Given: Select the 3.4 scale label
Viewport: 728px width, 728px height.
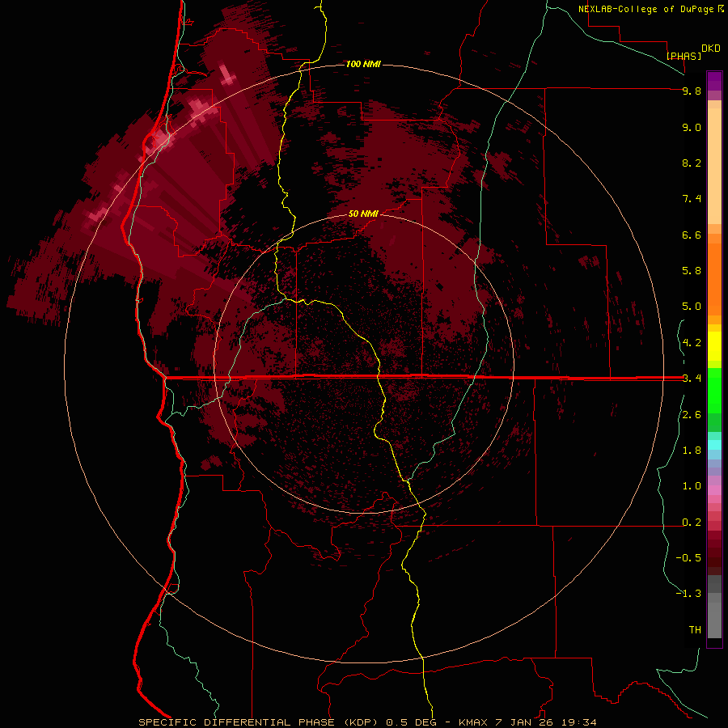Looking at the screenshot, I should click(692, 379).
